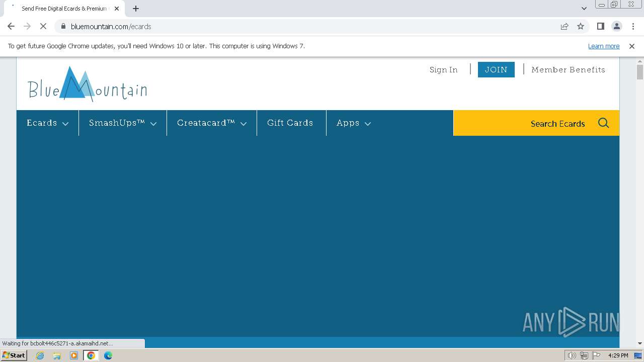644x362 pixels.
Task: Click the forward navigation arrow
Action: (27, 26)
